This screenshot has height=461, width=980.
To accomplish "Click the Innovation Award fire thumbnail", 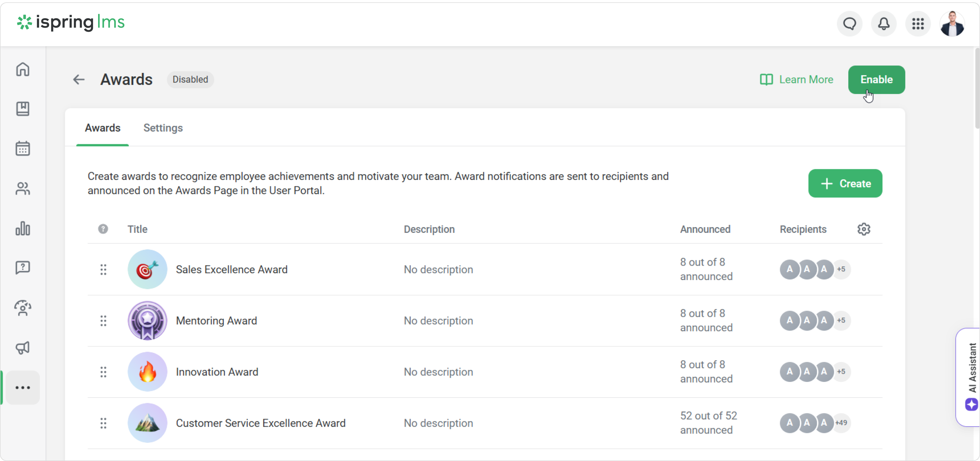I will tap(147, 372).
